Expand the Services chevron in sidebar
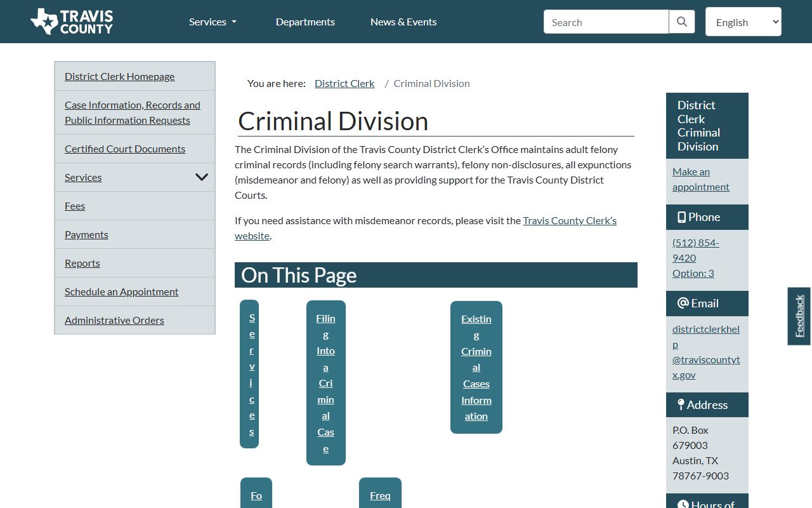This screenshot has width=812, height=508. point(202,177)
